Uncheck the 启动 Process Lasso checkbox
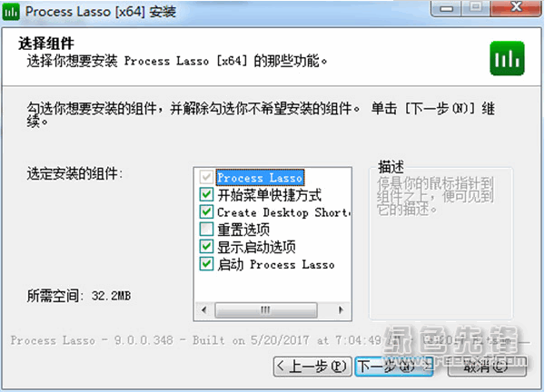The width and height of the screenshot is (545, 392). 206,264
